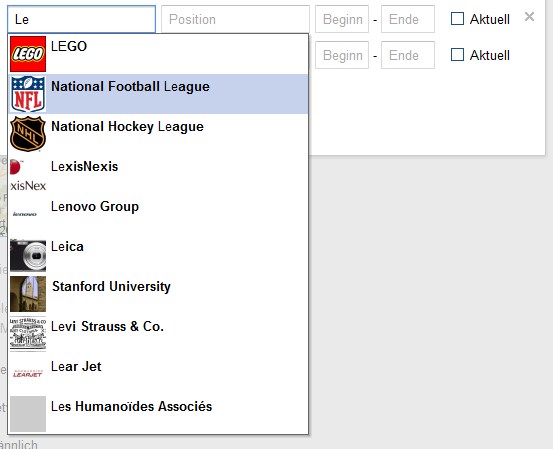Click the first row Ende field
Viewport: 553px width, 449px height.
[408, 19]
